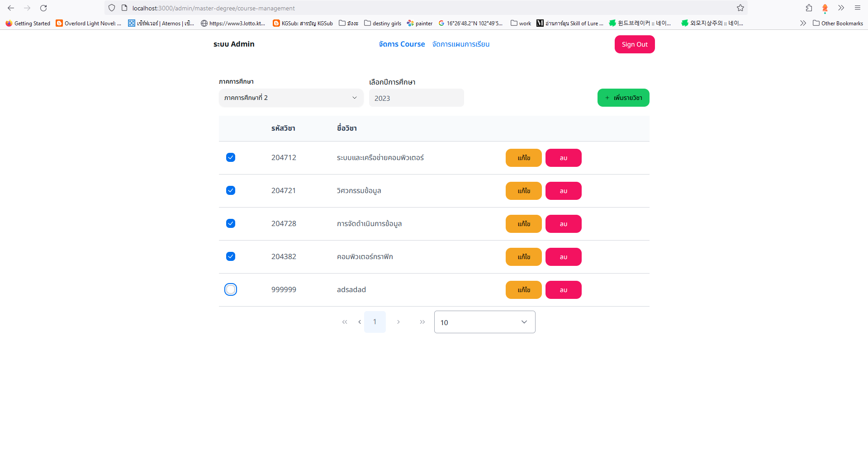Select the จัดการแผนการเรียน menu item

[x=461, y=44]
